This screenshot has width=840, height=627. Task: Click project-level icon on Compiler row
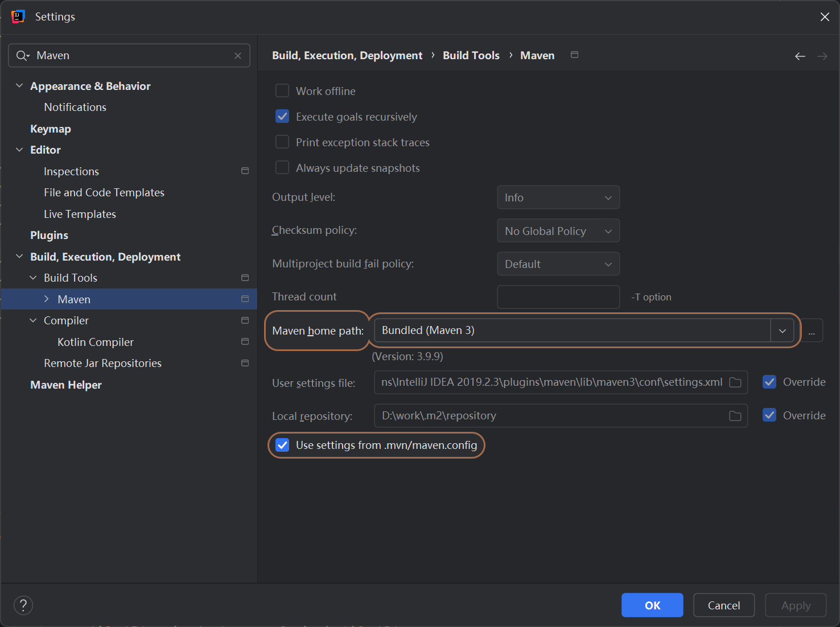[245, 320]
